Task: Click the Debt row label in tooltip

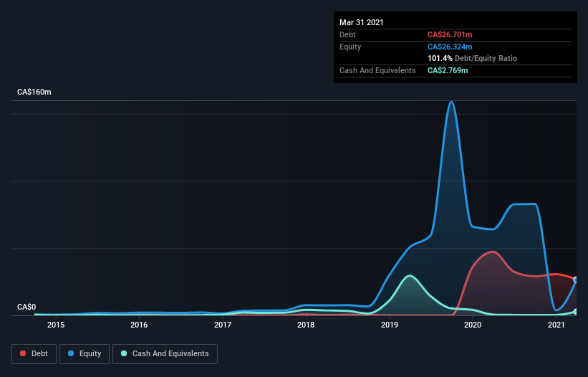Action: click(347, 34)
